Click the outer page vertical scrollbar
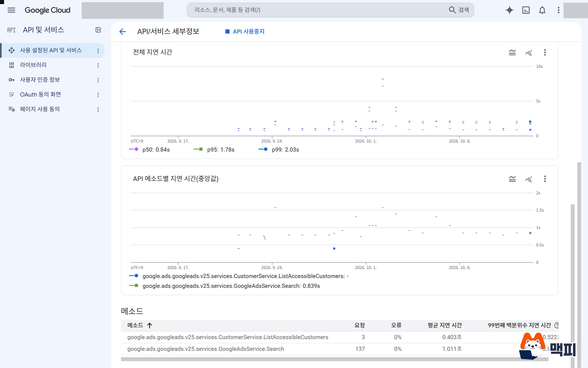The width and height of the screenshot is (588, 368). (579, 265)
